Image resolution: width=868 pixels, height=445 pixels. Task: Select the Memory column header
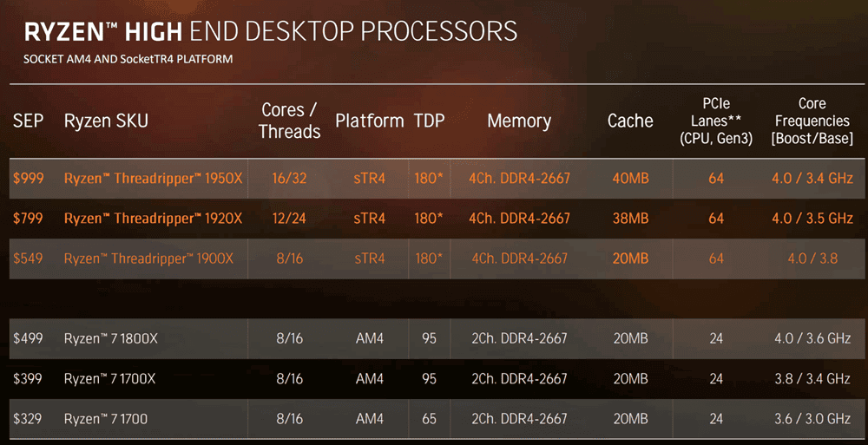coord(519,121)
